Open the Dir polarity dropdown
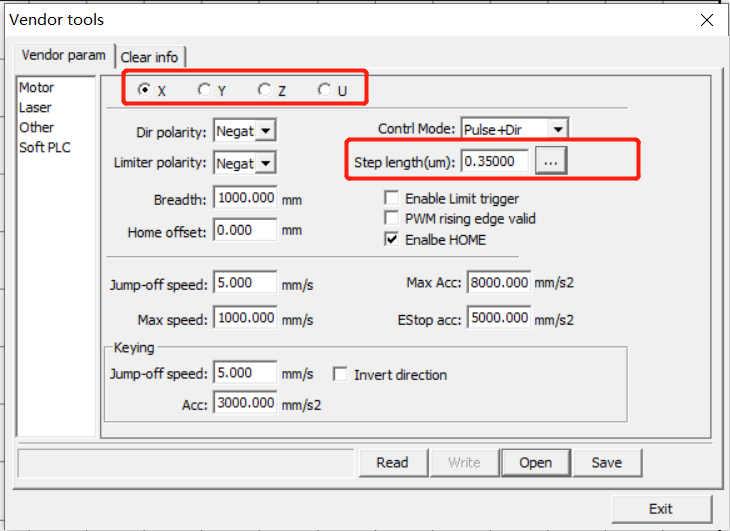This screenshot has width=730, height=531. point(266,131)
